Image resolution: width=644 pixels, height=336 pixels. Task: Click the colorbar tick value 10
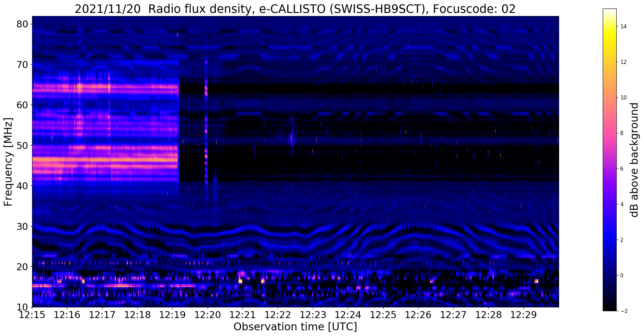pyautogui.click(x=623, y=98)
